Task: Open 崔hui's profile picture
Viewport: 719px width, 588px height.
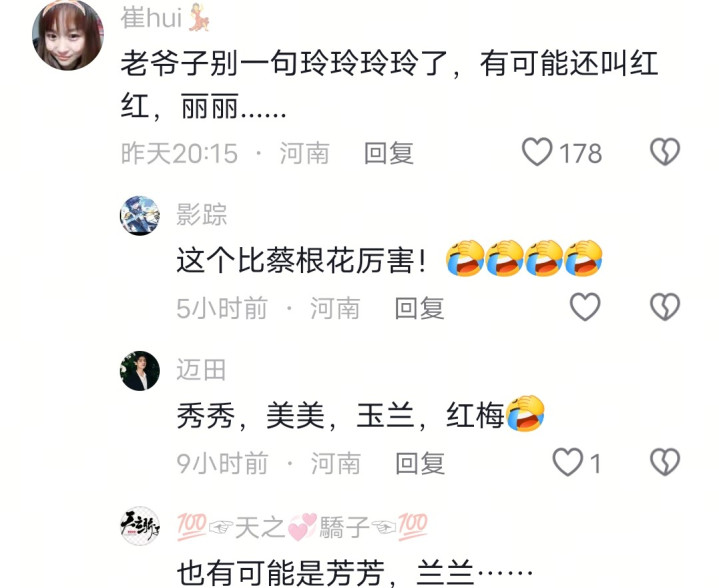Action: [x=68, y=35]
